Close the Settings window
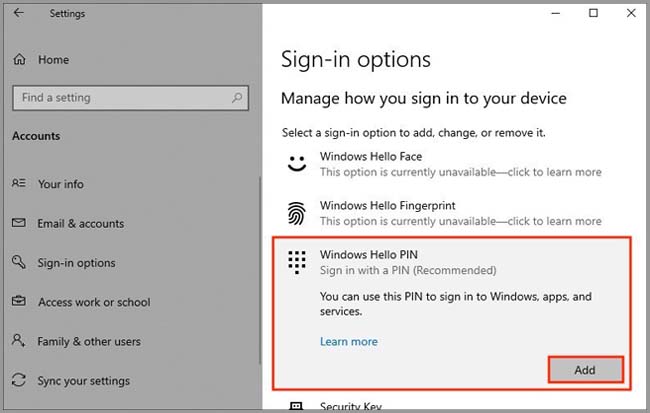The height and width of the screenshot is (413, 650). (631, 13)
